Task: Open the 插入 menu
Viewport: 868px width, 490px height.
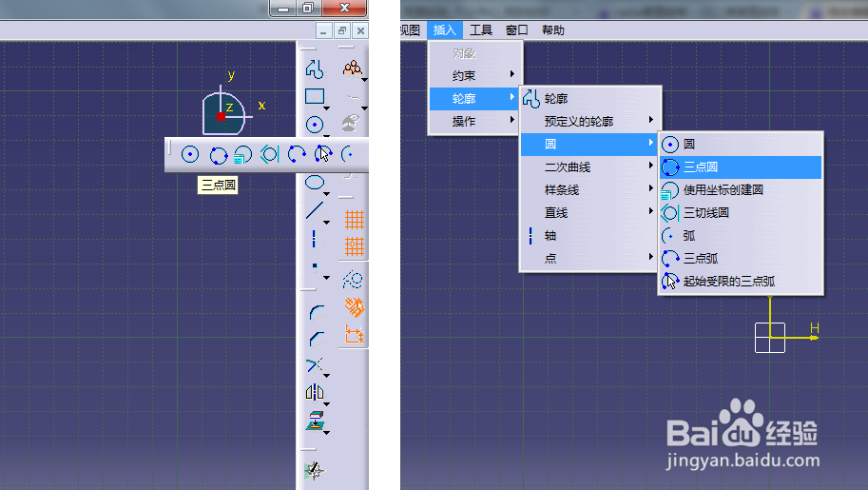Action: (x=445, y=29)
